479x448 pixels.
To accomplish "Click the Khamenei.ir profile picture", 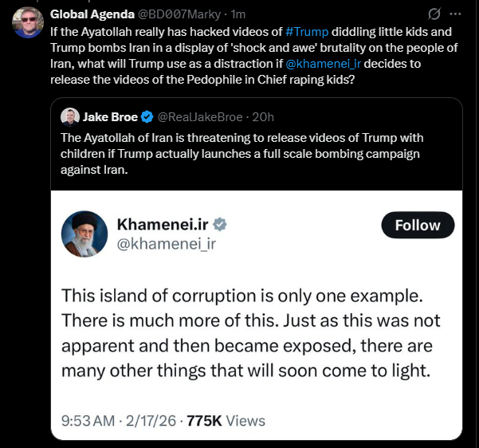I will click(84, 234).
